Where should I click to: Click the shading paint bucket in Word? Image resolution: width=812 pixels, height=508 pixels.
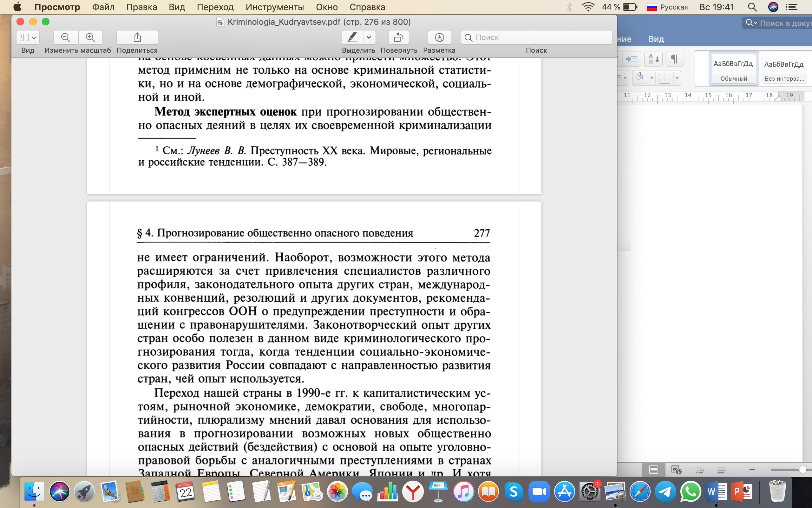coord(639,78)
